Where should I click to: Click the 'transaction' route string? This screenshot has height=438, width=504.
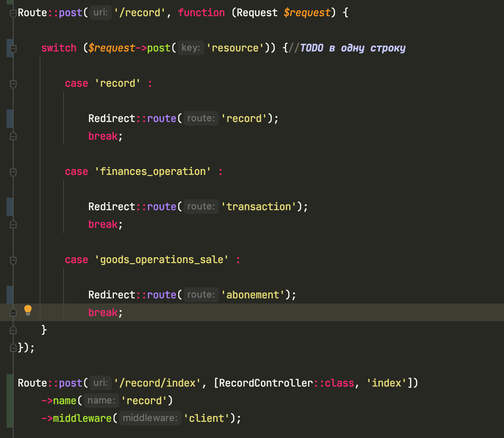pyautogui.click(x=259, y=207)
